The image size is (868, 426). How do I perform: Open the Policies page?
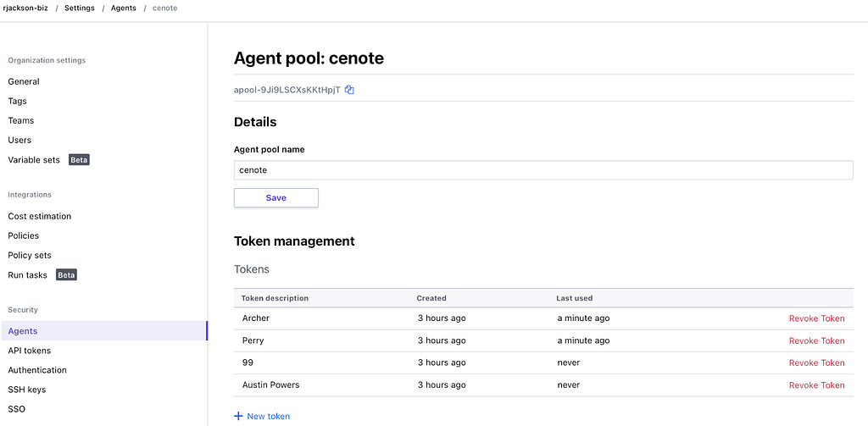click(x=23, y=235)
